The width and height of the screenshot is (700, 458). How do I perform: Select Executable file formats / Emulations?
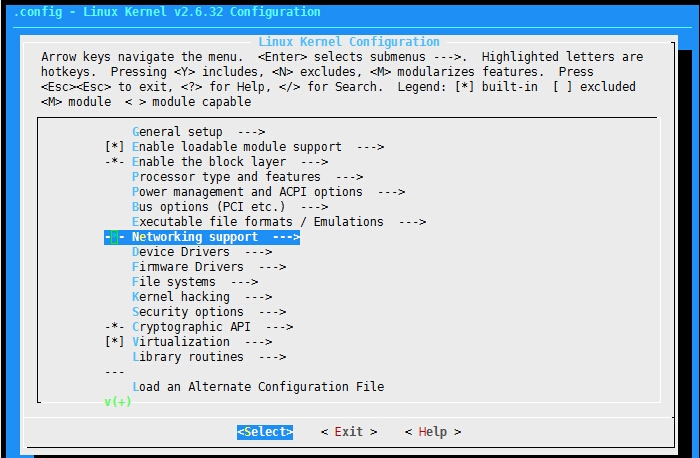click(279, 222)
